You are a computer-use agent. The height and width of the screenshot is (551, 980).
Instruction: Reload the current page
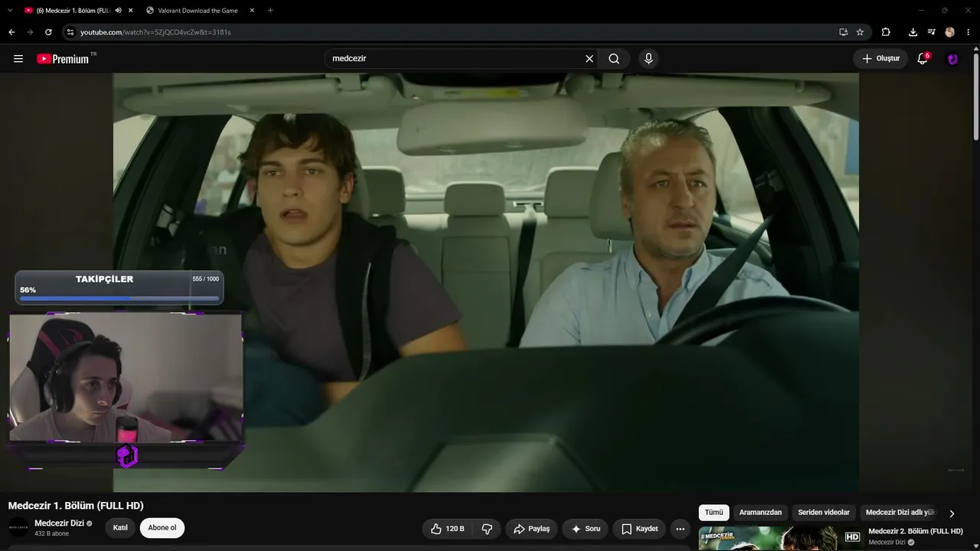[48, 32]
